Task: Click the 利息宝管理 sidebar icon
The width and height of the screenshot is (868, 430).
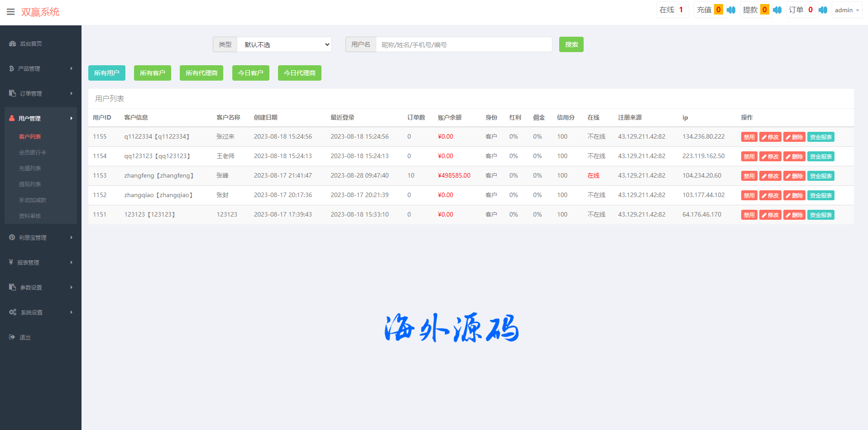Action: click(12, 237)
